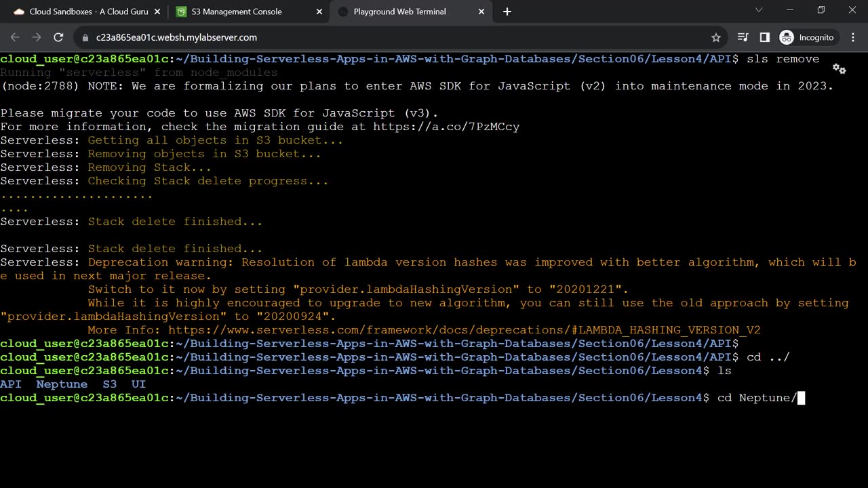Go back to previous page
Screen dimensions: 868x488
tap(15, 37)
